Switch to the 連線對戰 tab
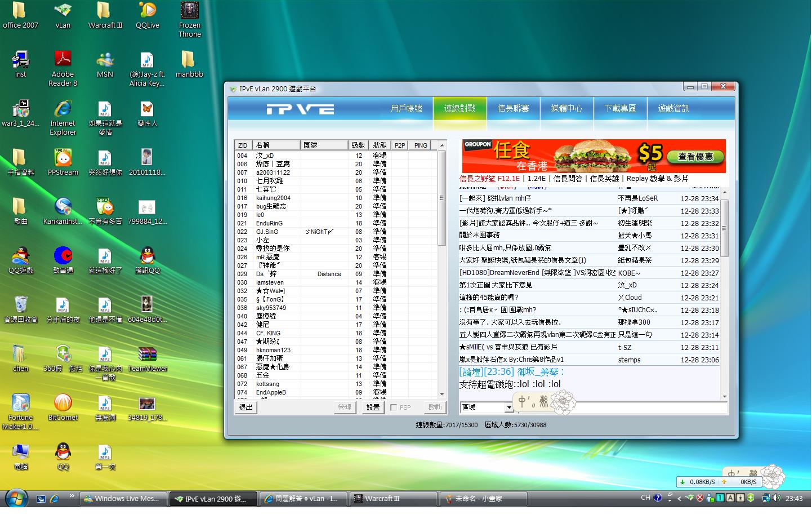Screen dimensions: 812x514 click(x=459, y=108)
